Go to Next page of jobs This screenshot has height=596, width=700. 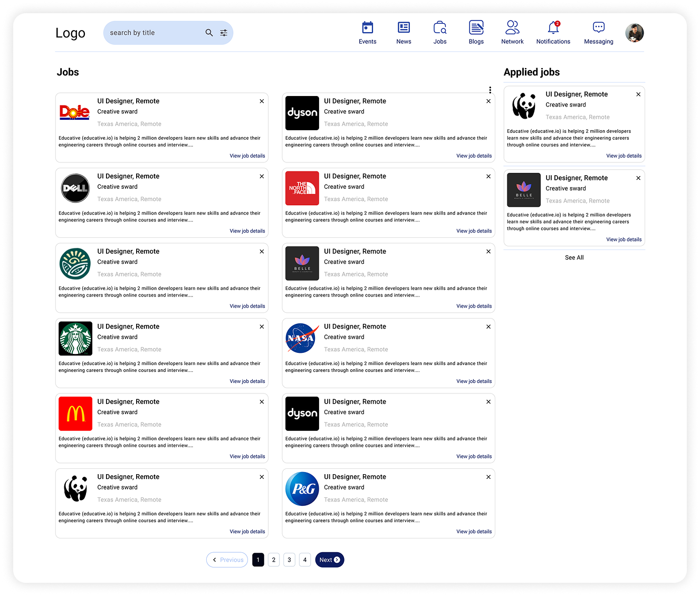tap(329, 560)
